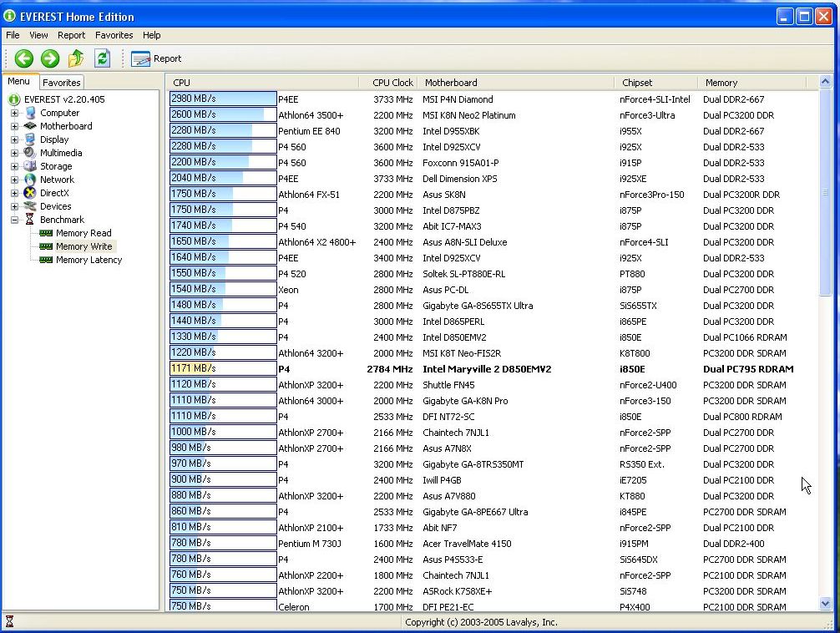Open the Help menu

[x=152, y=35]
